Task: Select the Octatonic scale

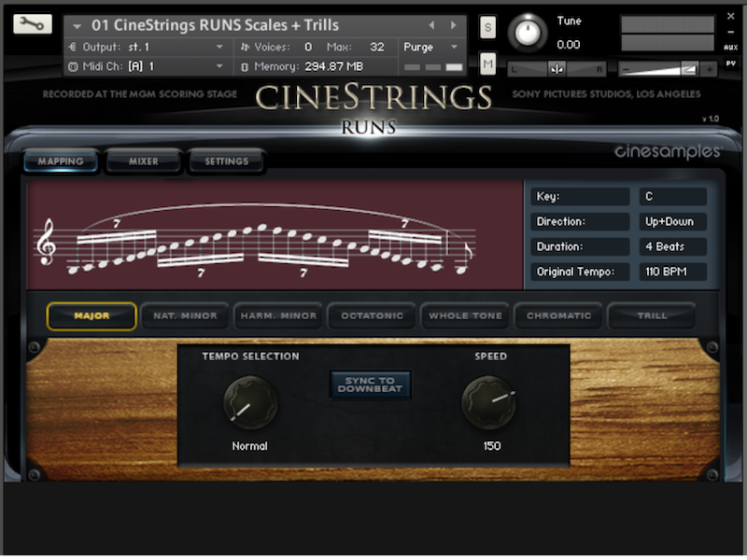Action: pyautogui.click(x=372, y=315)
